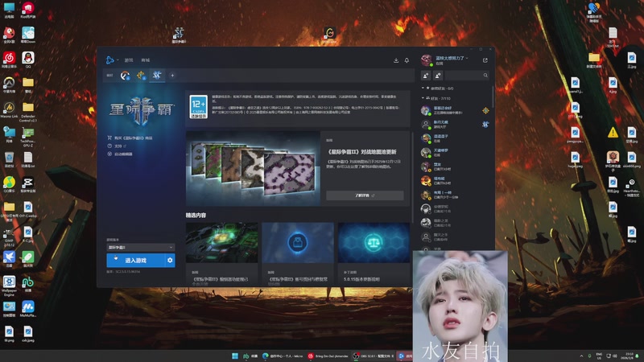Switch to Battle.net taskbar item

(405, 356)
